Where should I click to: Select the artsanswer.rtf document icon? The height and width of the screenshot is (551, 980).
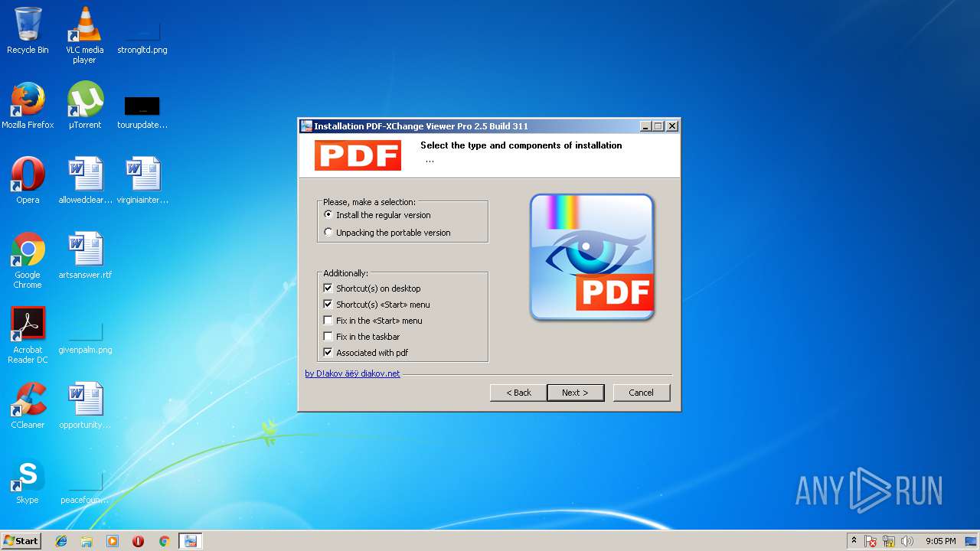click(x=84, y=256)
